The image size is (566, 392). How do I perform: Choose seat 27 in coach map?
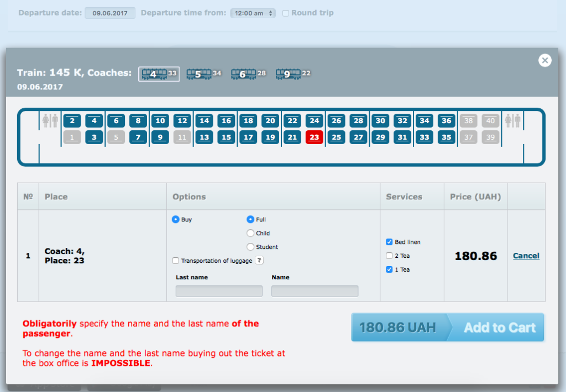click(358, 137)
